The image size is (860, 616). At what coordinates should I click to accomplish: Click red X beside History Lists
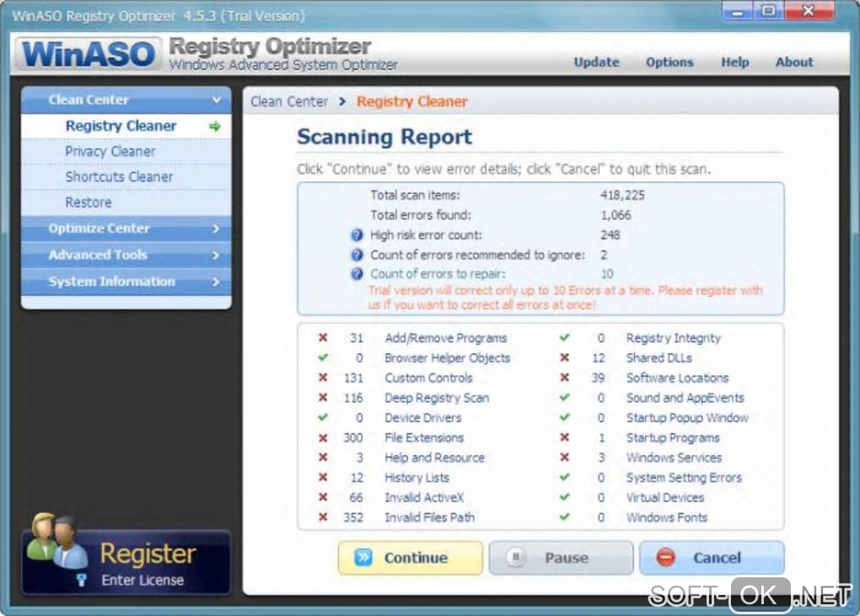[x=323, y=477]
